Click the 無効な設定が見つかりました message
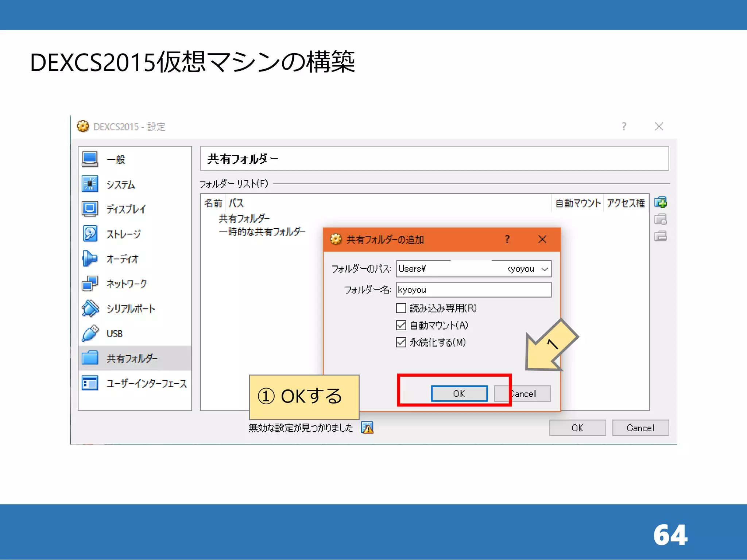 click(301, 428)
